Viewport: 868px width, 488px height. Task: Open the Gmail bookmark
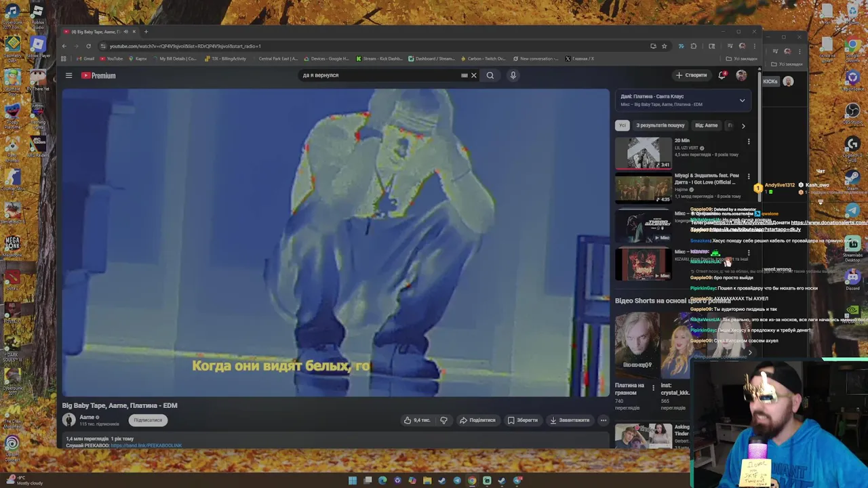pos(85,59)
